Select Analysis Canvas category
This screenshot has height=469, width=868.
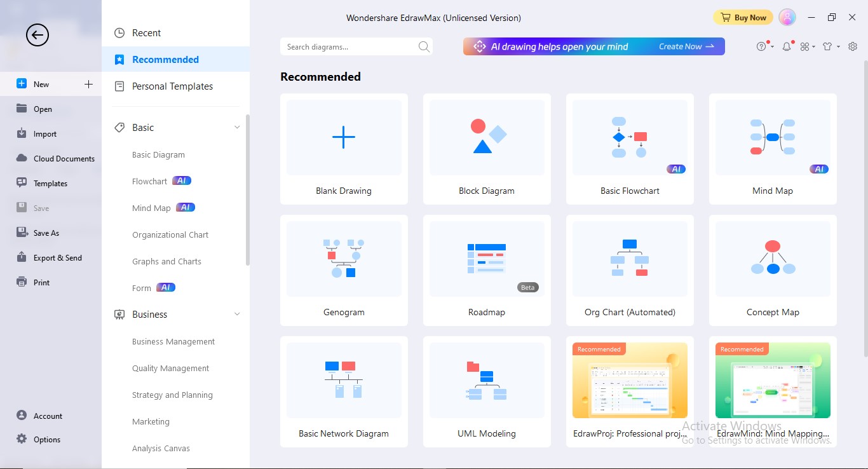[161, 448]
